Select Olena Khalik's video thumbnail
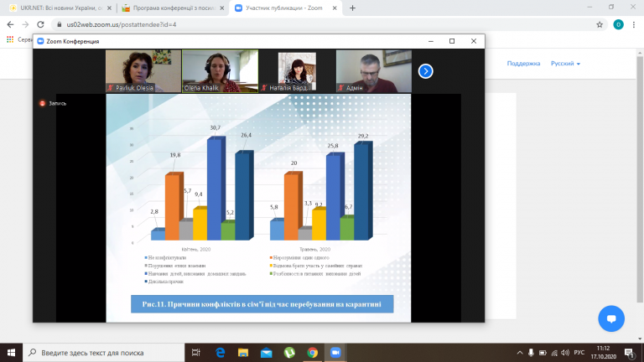This screenshot has height=362, width=644. click(x=221, y=71)
